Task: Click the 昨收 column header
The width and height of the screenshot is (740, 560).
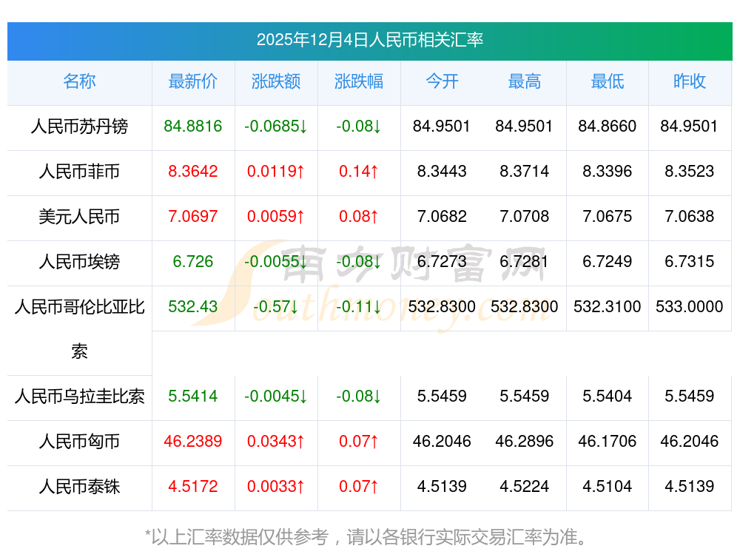Action: click(690, 81)
